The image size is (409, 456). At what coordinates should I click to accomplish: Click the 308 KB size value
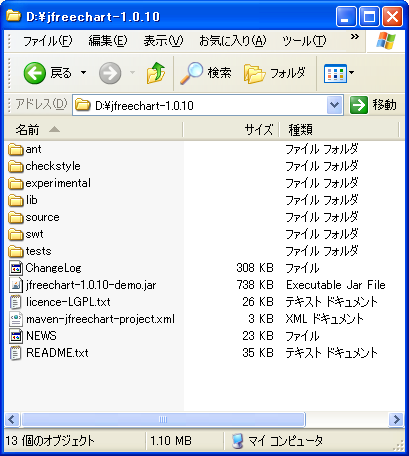pyautogui.click(x=255, y=268)
